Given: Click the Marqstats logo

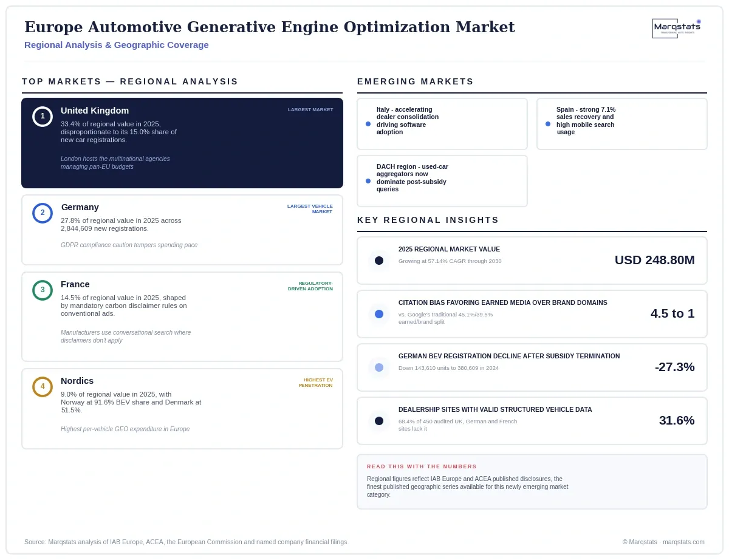Looking at the screenshot, I should pyautogui.click(x=677, y=28).
